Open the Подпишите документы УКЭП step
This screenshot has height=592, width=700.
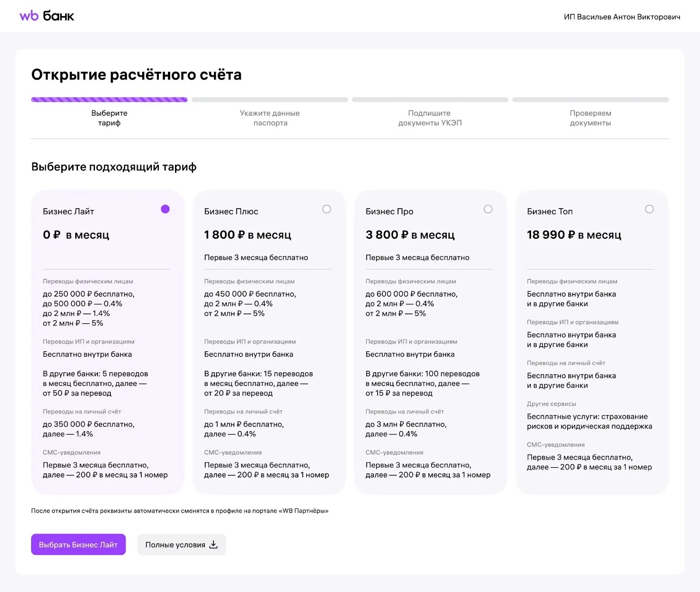[x=430, y=118]
